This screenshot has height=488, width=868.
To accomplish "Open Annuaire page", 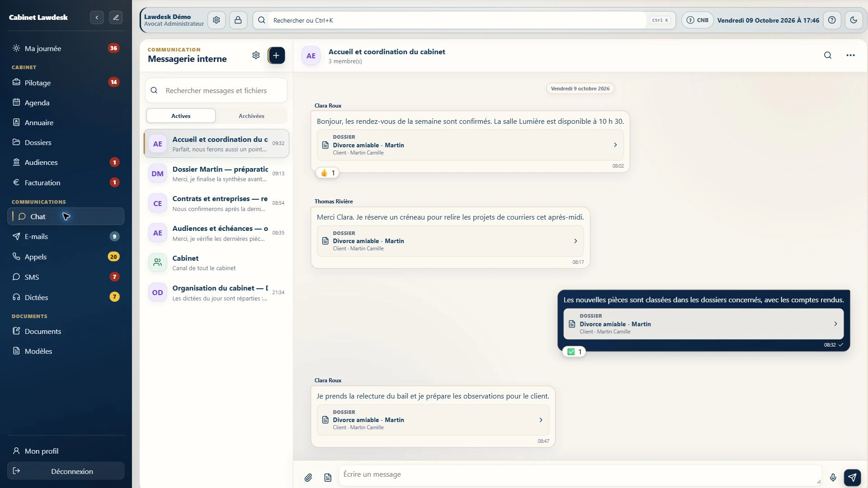I will (66, 122).
